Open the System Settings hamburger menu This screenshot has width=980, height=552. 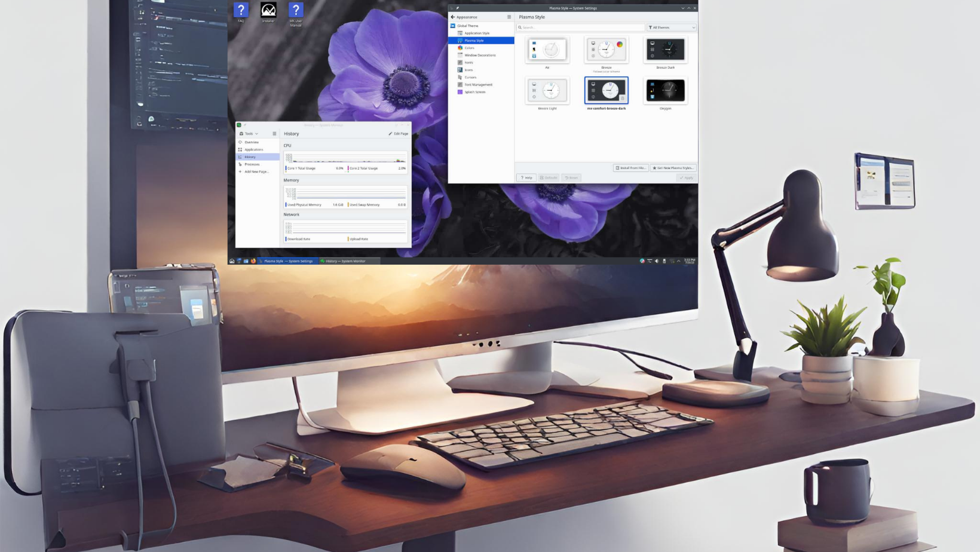509,17
